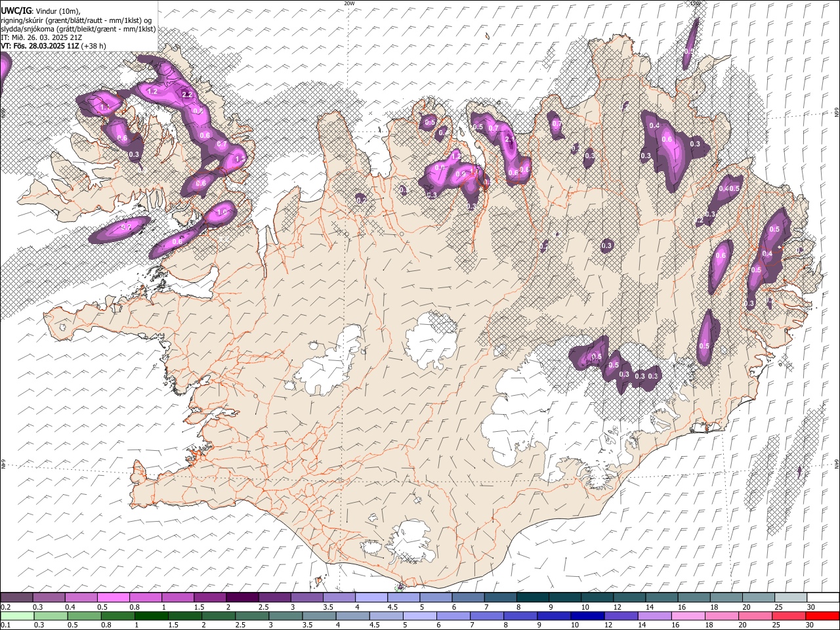840x630 pixels.
Task: Click the 'UWC/IG: Vindur (10m)' title line
Action: pos(41,10)
